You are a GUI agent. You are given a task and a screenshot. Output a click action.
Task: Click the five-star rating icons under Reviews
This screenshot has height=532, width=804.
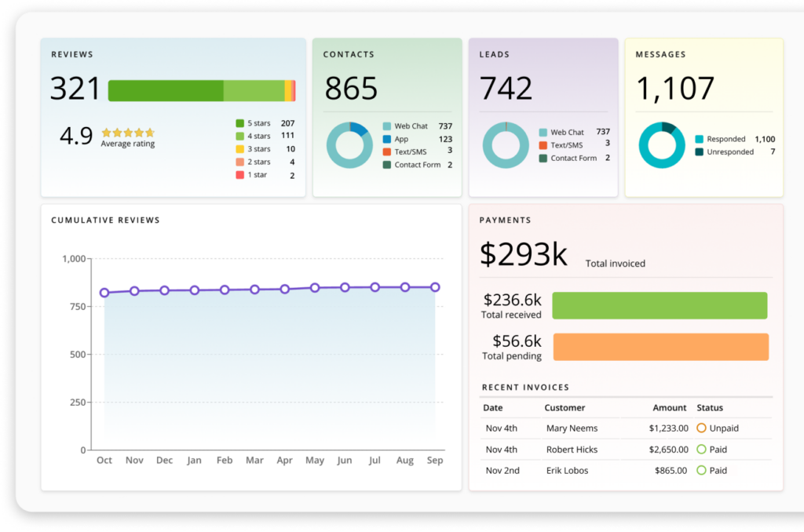[x=128, y=132]
